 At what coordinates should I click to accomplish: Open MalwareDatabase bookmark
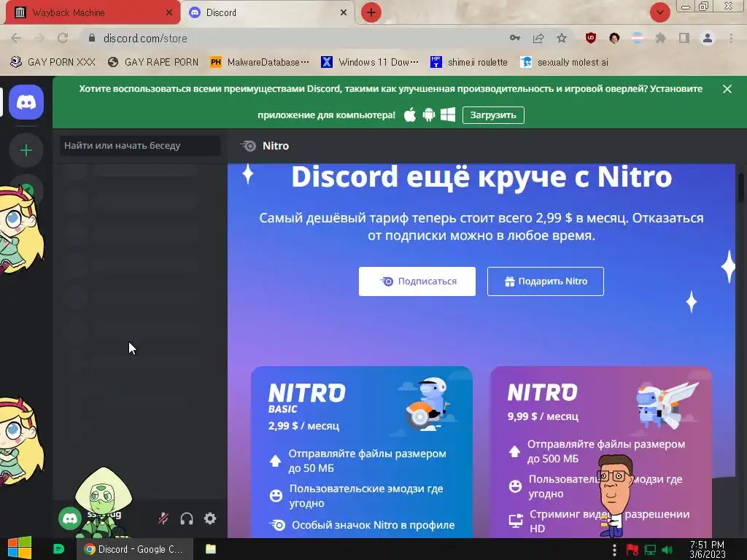tap(260, 63)
